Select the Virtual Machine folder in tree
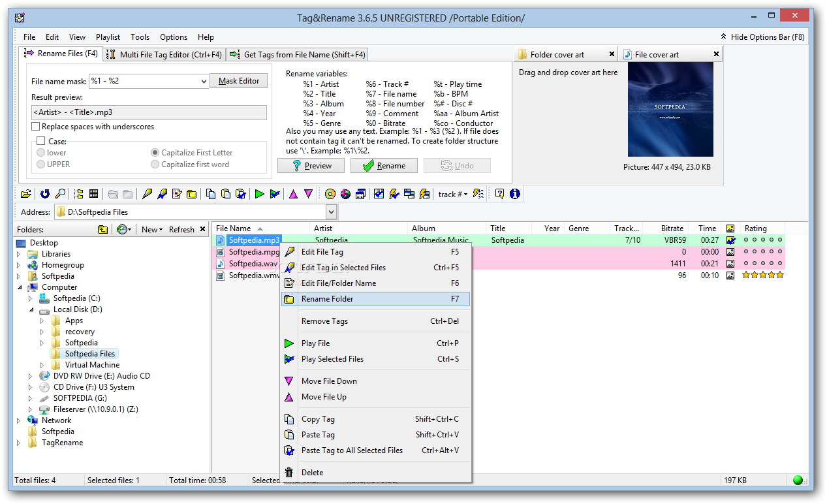The height and width of the screenshot is (504, 827). click(92, 365)
